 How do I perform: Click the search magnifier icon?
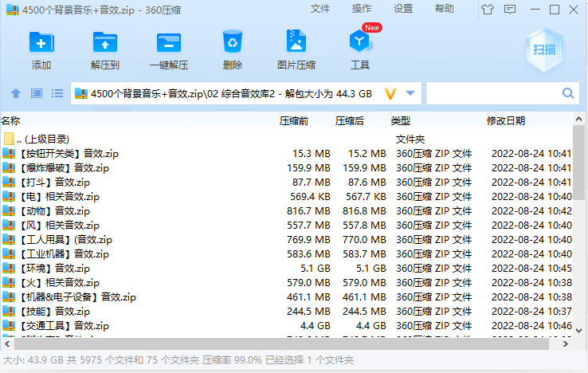[568, 94]
